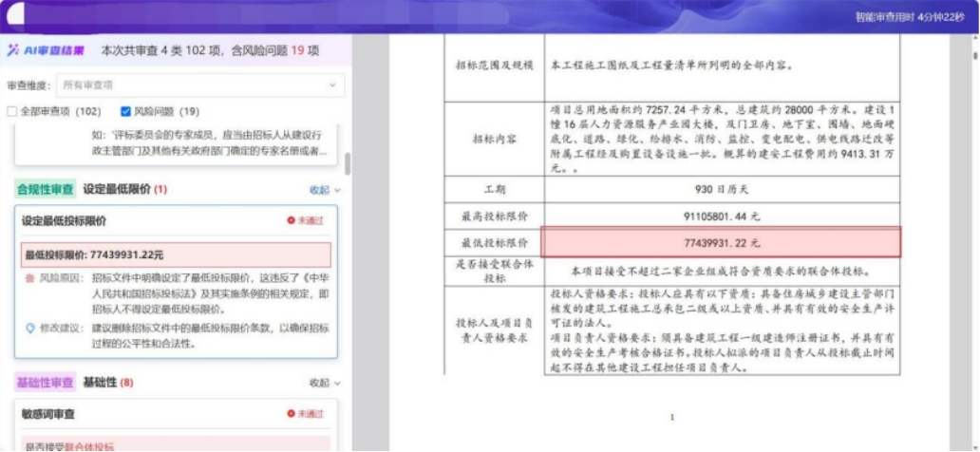Click the 风险原因 warning icon
This screenshot has height=452, width=980.
tap(29, 277)
